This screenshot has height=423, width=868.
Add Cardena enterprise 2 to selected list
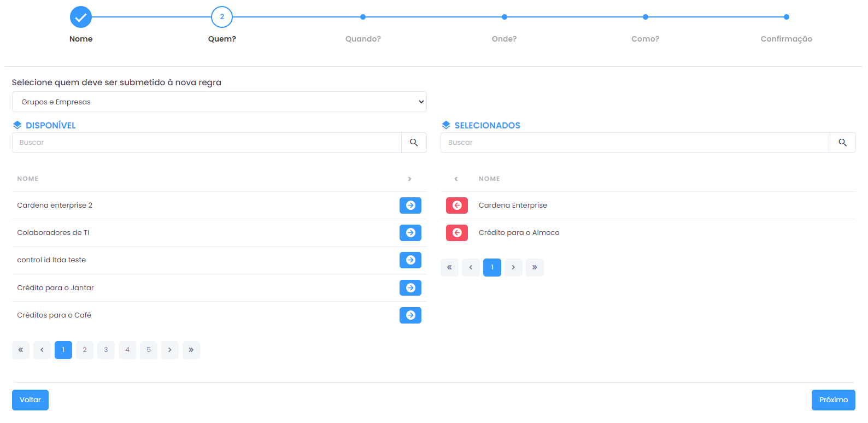coord(410,205)
